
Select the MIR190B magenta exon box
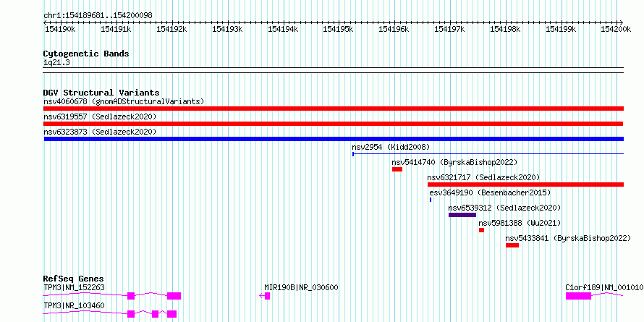click(268, 296)
